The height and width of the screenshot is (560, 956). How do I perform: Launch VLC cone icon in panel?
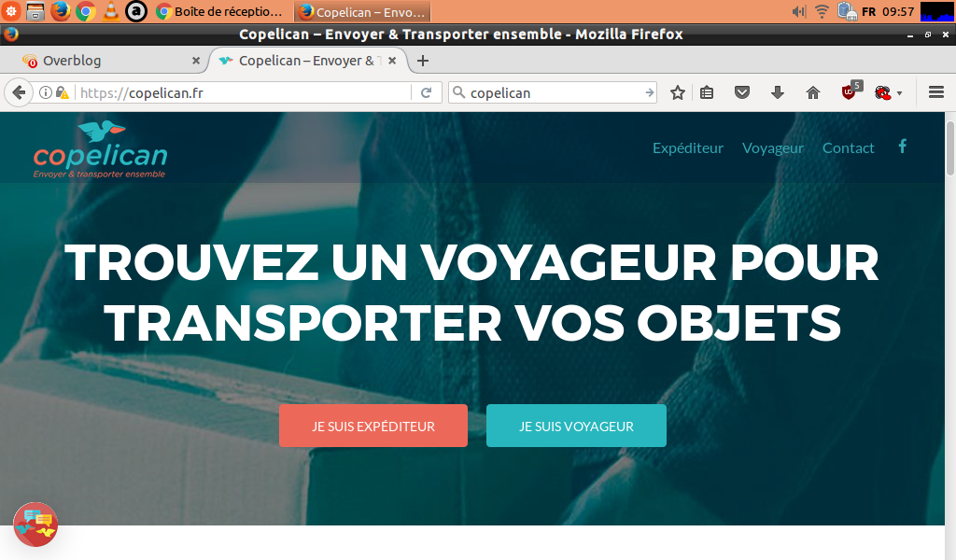point(111,11)
